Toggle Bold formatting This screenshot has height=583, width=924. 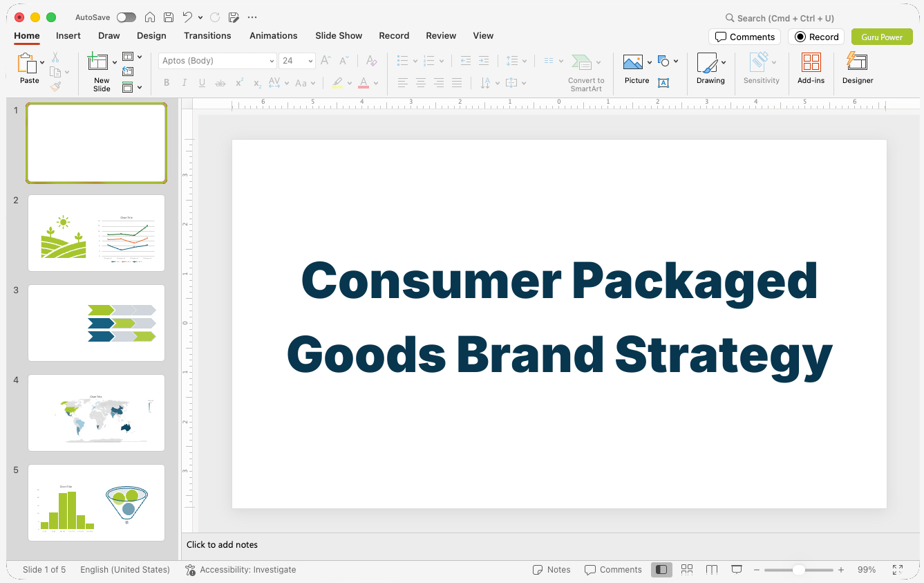167,83
